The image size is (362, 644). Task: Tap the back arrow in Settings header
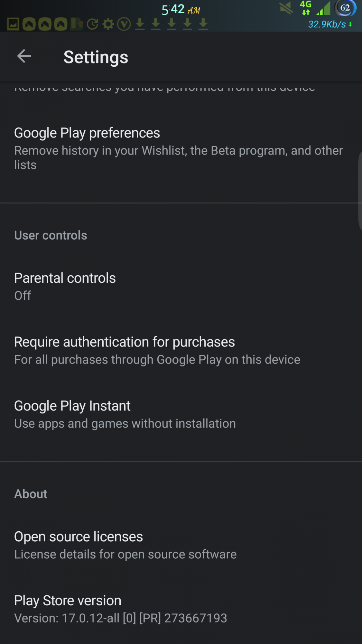click(24, 56)
